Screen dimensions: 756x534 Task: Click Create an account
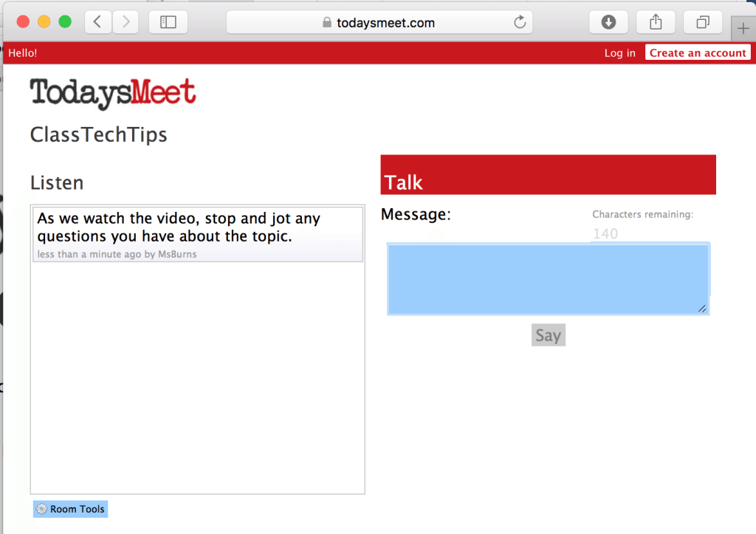(697, 52)
